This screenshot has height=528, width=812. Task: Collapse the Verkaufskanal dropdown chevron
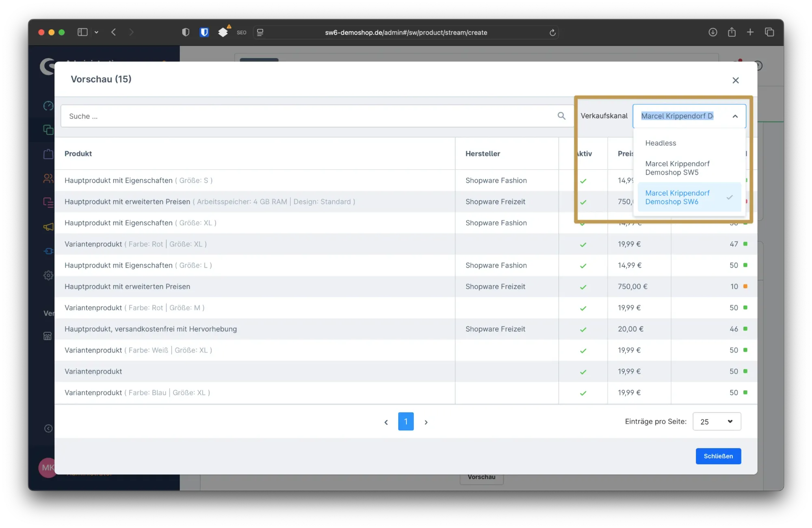735,117
